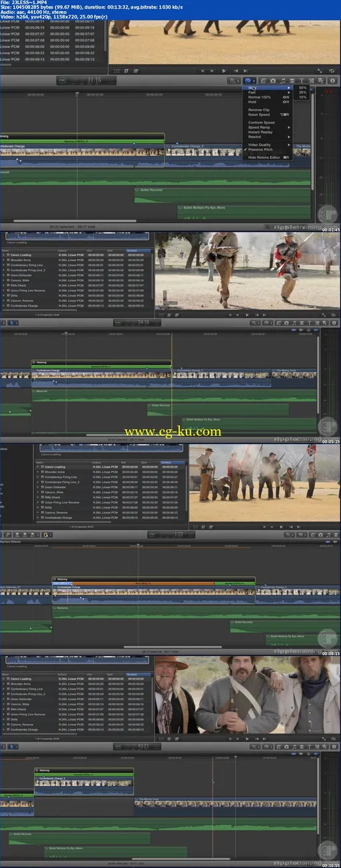Click the 31:16 timecode dashboard display

point(87,81)
